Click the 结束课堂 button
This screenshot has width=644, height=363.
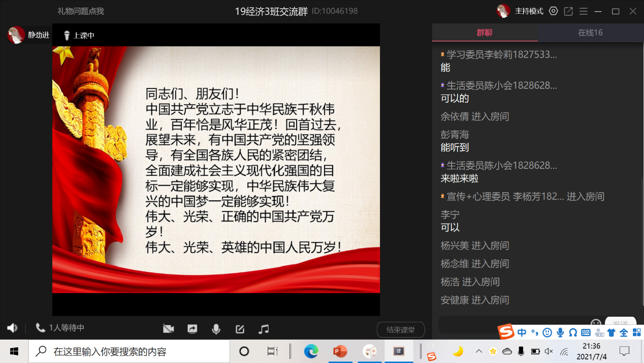pyautogui.click(x=400, y=329)
